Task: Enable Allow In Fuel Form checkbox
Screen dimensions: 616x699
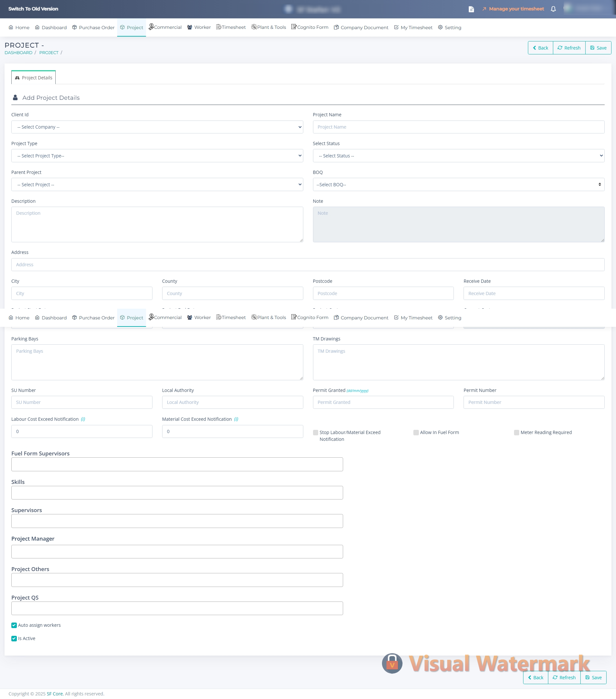Action: (x=416, y=433)
